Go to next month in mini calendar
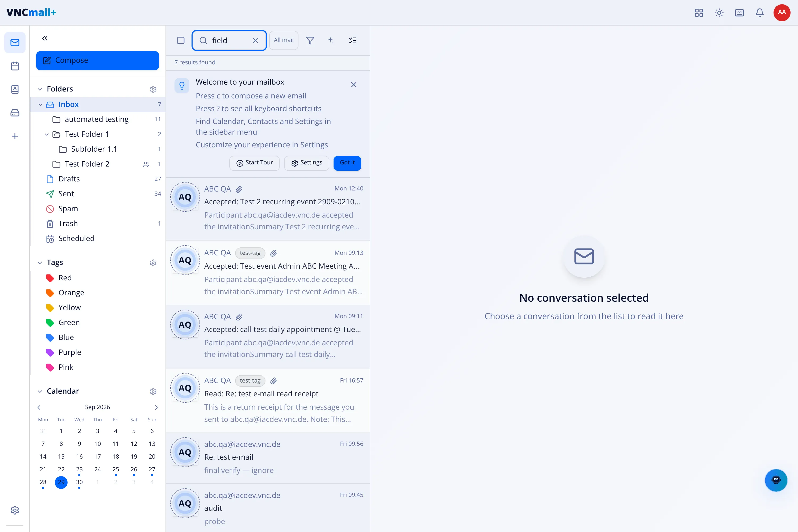Viewport: 798px width, 532px height. tap(156, 407)
